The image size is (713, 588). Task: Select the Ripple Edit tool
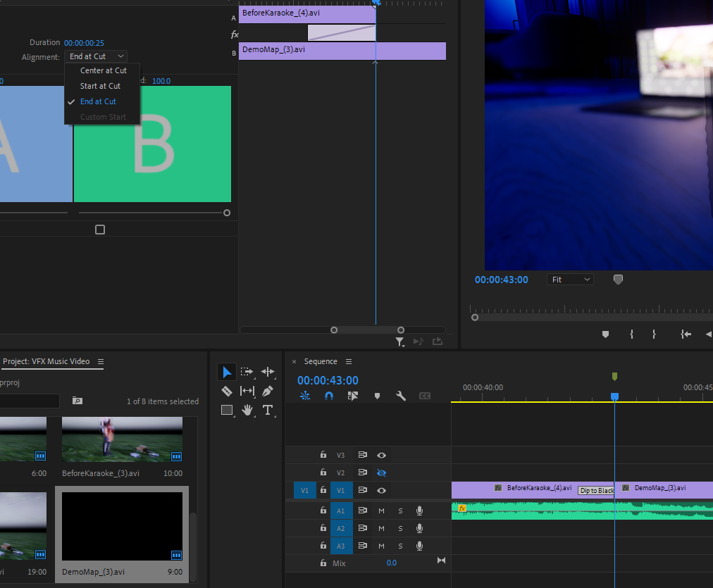coord(267,372)
